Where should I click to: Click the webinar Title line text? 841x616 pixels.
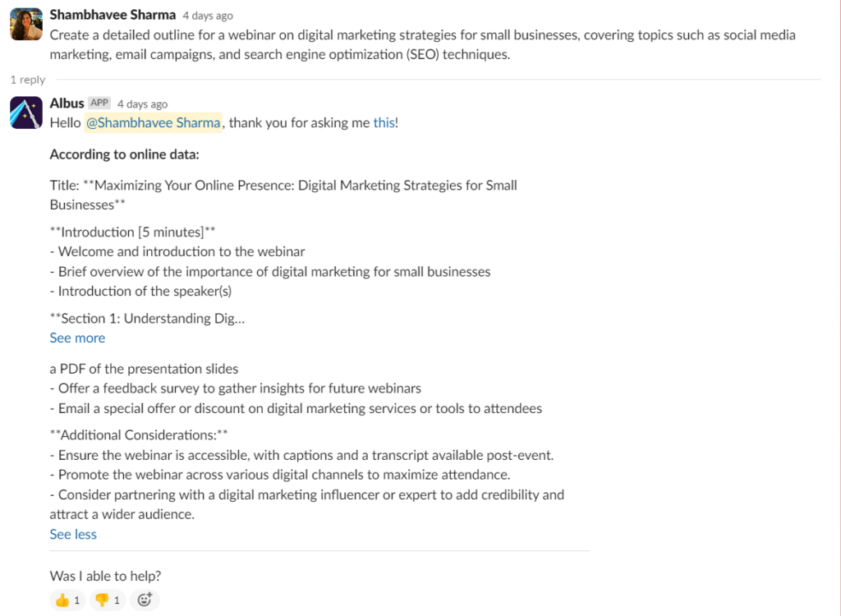(283, 186)
